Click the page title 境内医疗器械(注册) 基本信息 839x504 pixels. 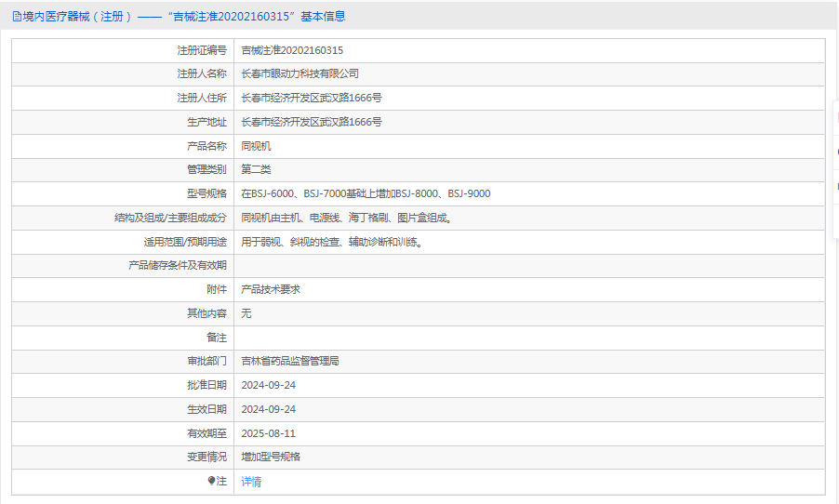click(179, 17)
